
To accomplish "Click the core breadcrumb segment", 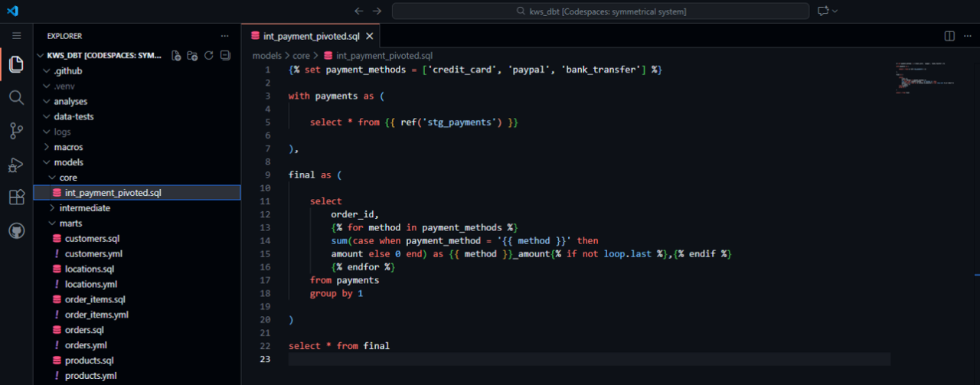I will (x=301, y=56).
